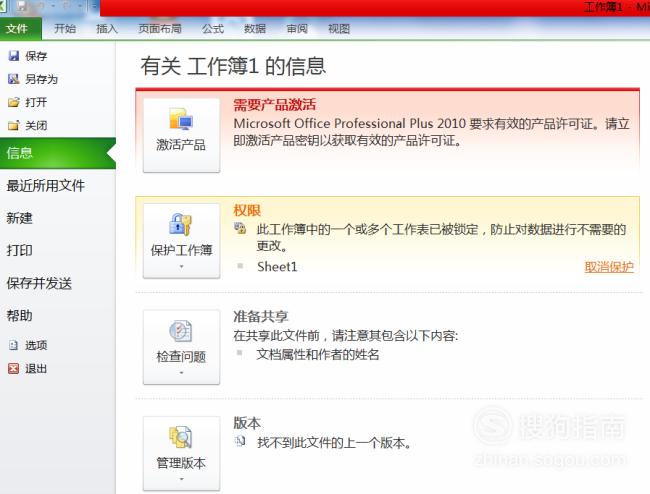Select 新建 (New) in the sidebar
Viewport: 650px width, 494px height.
(19, 218)
